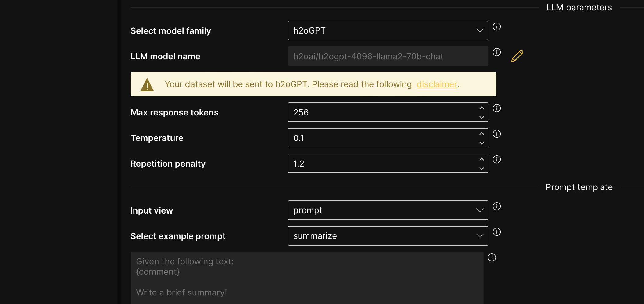
Task: Decrease Repetition penalty with down arrow
Action: coord(481,168)
